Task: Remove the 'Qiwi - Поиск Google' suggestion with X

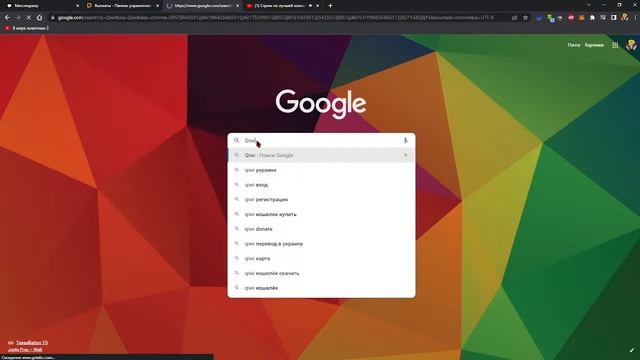Action: coord(405,155)
